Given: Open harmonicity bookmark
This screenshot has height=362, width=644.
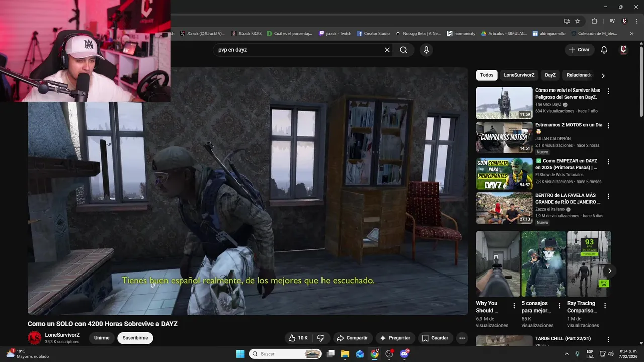Looking at the screenshot, I should pos(461,34).
